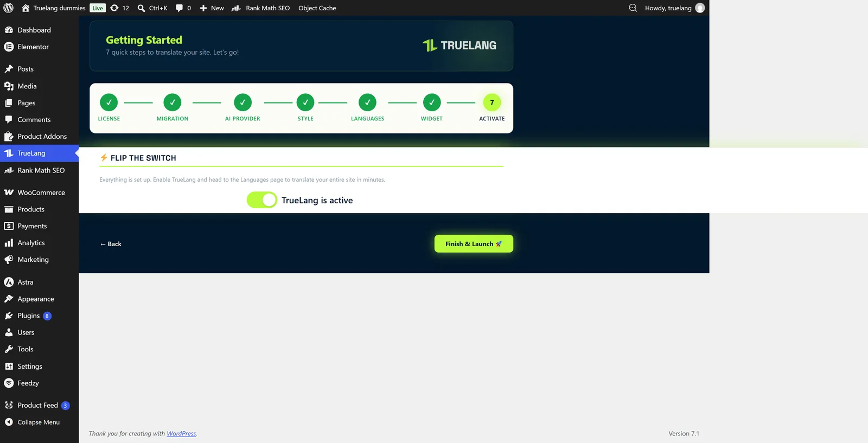The height and width of the screenshot is (443, 868).
Task: Open the Settings sidebar menu
Action: 39,367
